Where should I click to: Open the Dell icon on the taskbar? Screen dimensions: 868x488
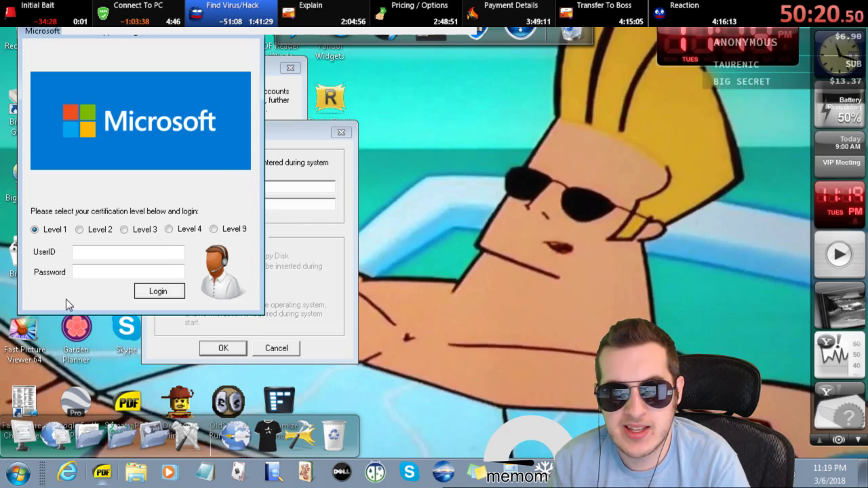click(342, 472)
